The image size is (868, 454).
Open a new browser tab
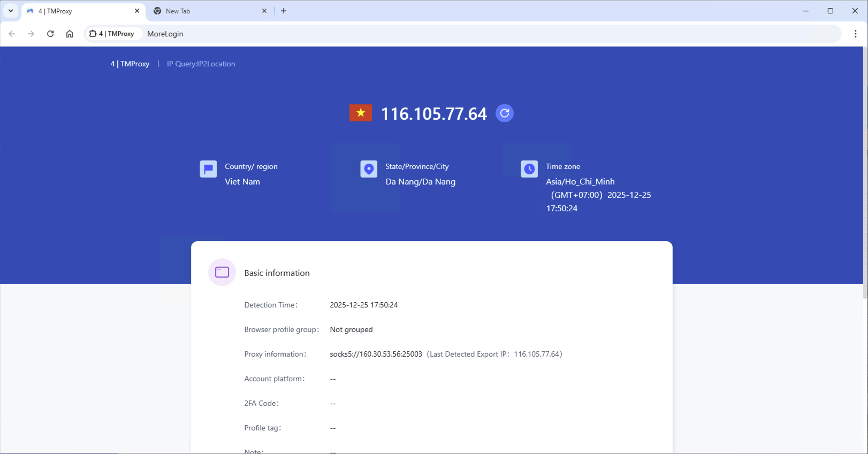284,11
